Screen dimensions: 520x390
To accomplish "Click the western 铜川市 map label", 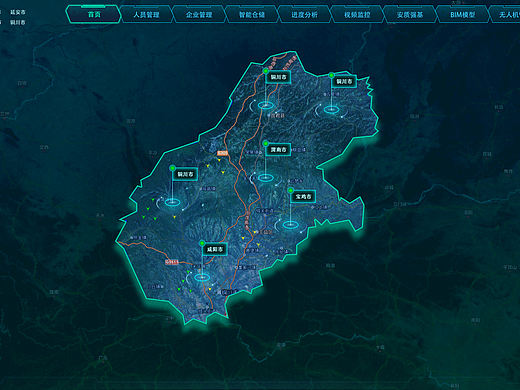I will coord(185,174).
